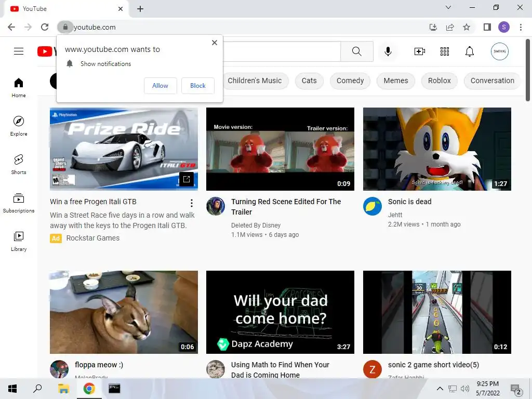Open the Prize Ride ad thumbnail
The width and height of the screenshot is (532, 399).
point(124,149)
